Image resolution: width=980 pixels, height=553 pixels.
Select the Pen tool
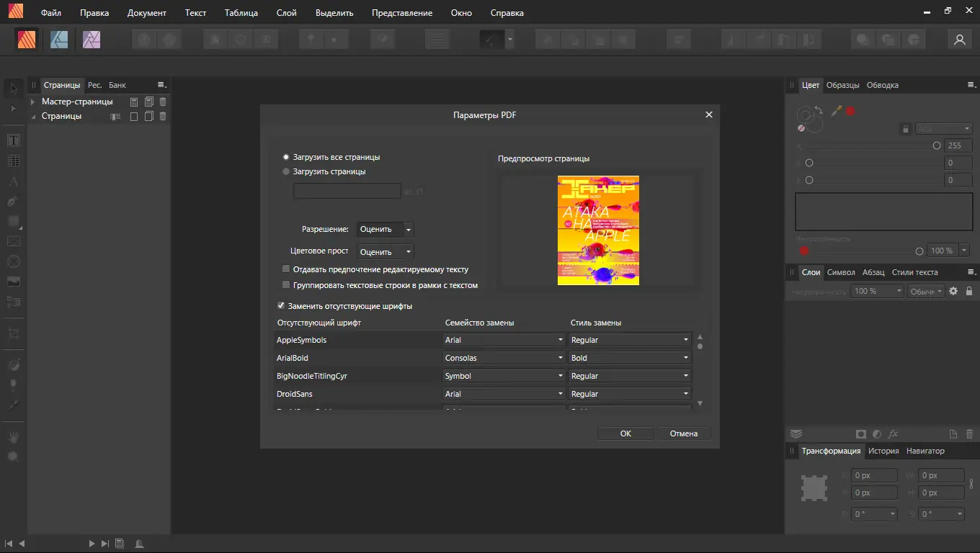pos(13,201)
